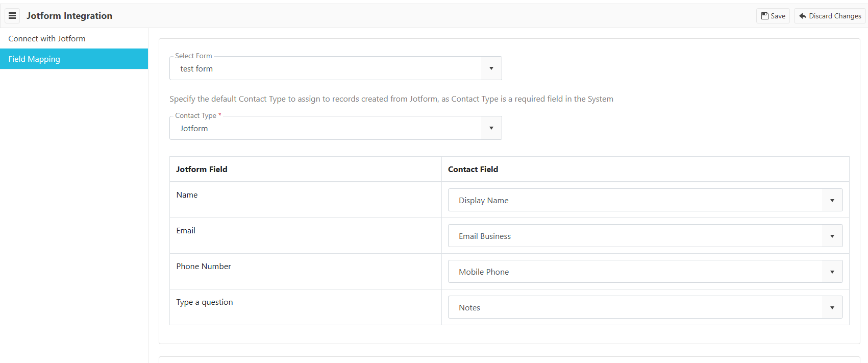Open Notes contact field dropdown

pos(645,307)
